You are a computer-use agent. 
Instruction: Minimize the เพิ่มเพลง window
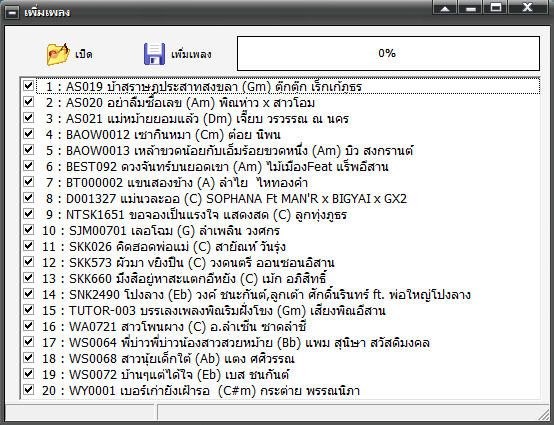[470, 8]
